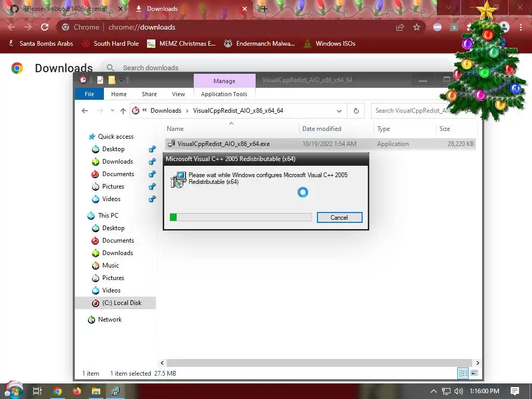Select Network in the sidebar
Viewport: 532px width, 399px height.
(x=104, y=320)
